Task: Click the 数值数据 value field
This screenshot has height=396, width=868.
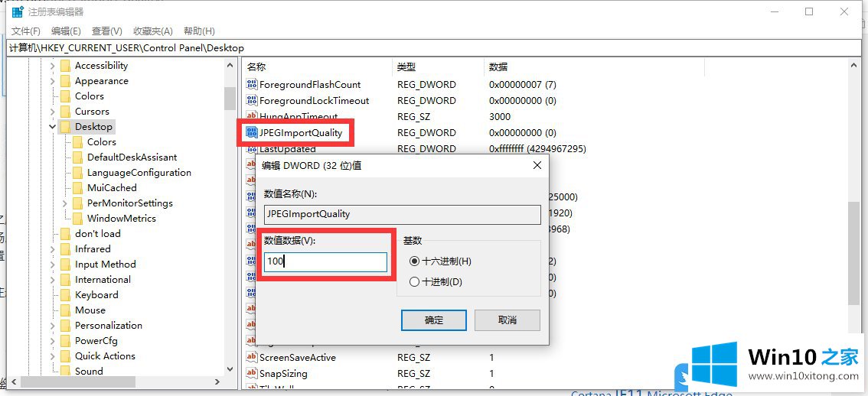Action: (x=325, y=262)
